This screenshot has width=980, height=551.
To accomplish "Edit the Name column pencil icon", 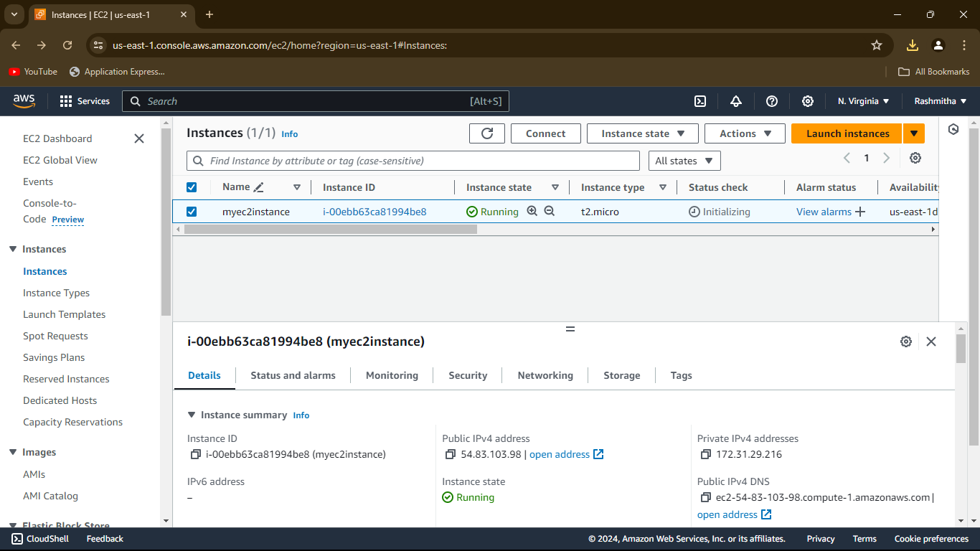I will 259,187.
